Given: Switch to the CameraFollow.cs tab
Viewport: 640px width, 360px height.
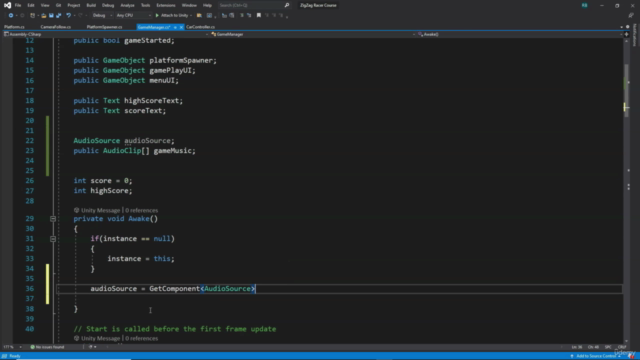Looking at the screenshot, I should coord(56,27).
